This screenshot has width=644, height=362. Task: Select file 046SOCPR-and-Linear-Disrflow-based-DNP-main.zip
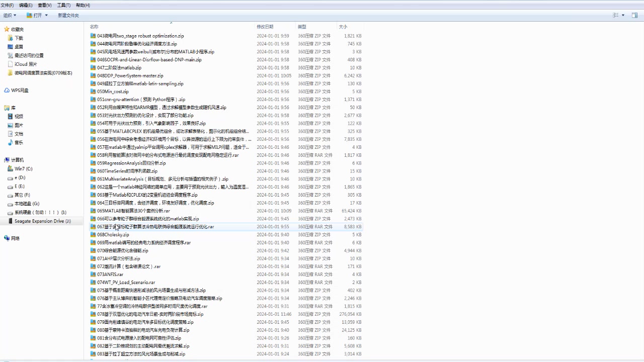pos(149,60)
